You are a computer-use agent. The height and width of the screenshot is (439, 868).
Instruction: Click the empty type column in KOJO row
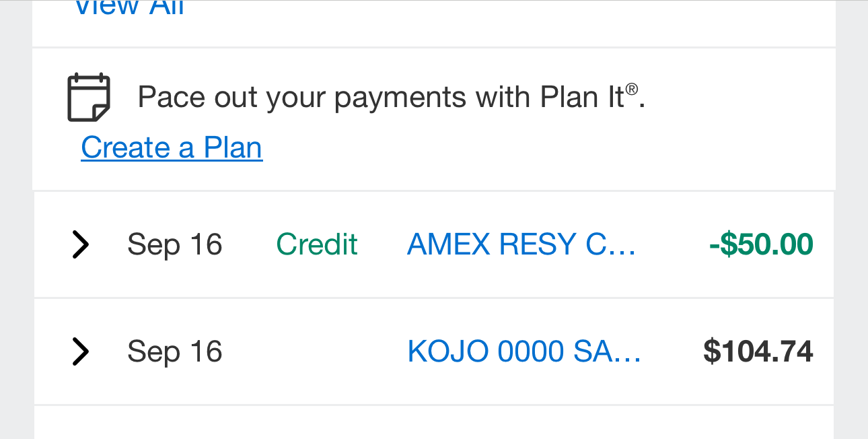click(317, 351)
